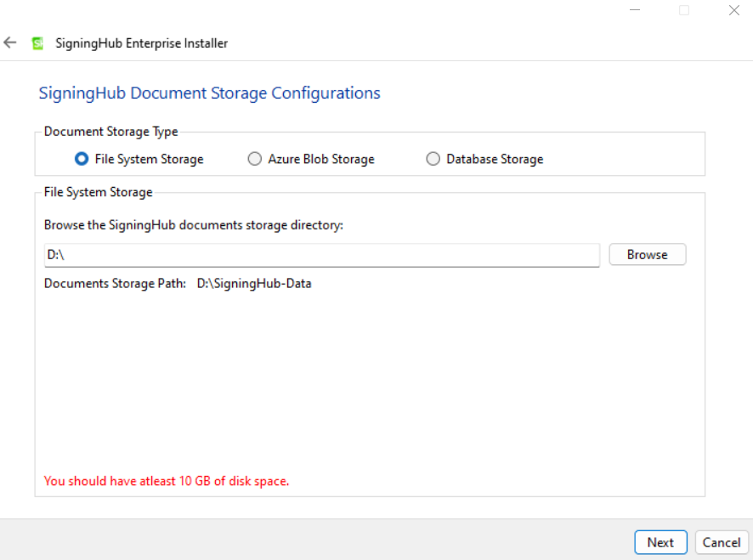753x560 pixels.
Task: Click the Document Storage Configurations heading
Action: (x=209, y=93)
